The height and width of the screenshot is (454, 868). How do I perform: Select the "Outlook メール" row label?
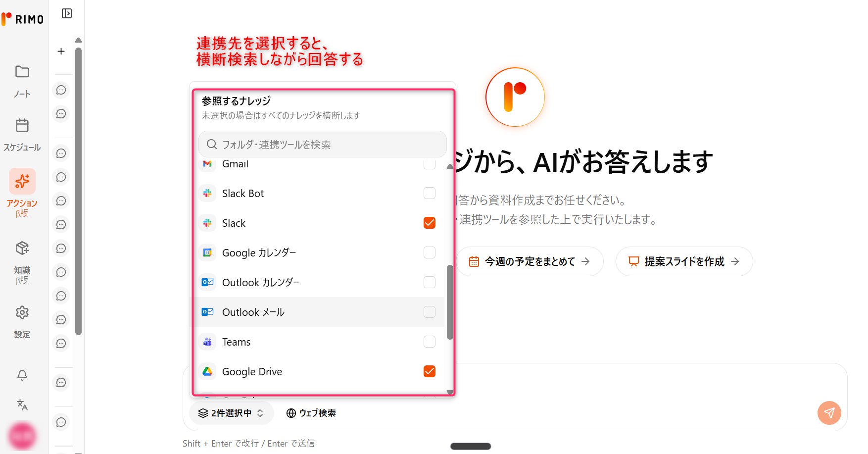coord(253,312)
